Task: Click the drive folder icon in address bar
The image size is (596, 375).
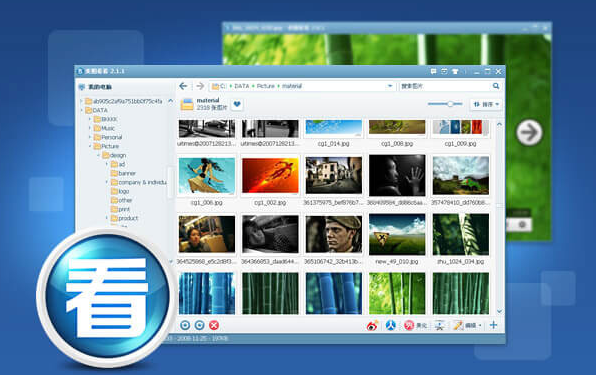Action: coord(216,87)
